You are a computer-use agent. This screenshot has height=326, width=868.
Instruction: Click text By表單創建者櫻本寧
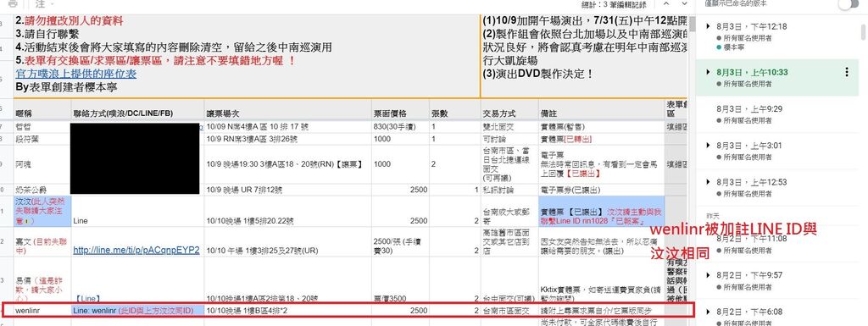[x=66, y=87]
